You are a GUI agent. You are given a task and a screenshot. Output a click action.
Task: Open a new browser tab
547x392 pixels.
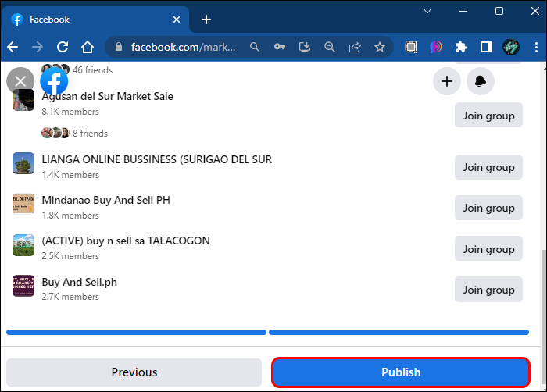(206, 20)
